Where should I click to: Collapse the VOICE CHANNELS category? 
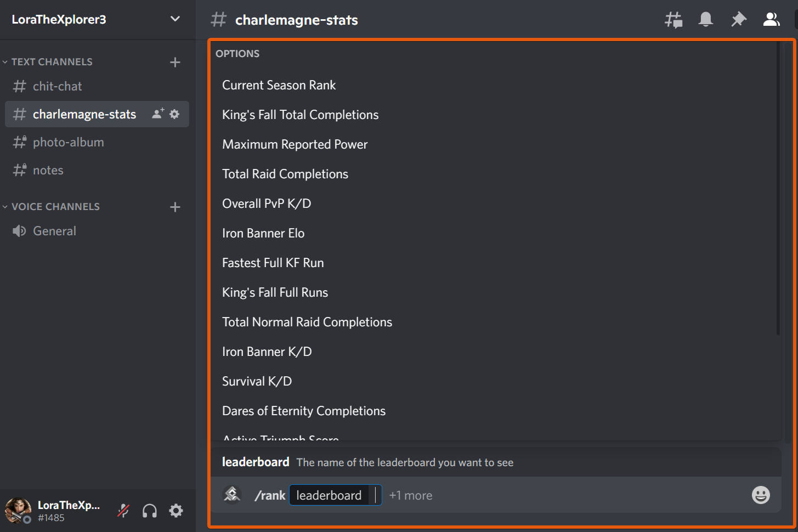(51, 207)
